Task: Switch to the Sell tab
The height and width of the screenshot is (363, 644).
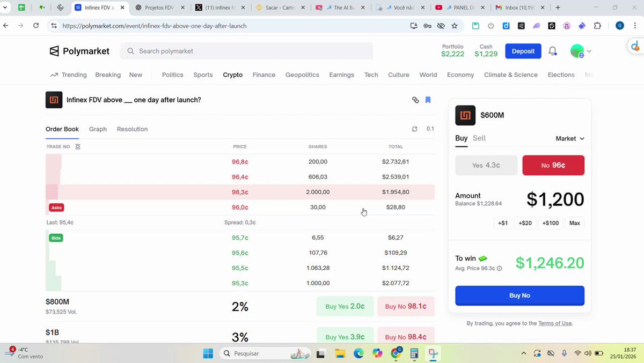Action: [x=479, y=138]
